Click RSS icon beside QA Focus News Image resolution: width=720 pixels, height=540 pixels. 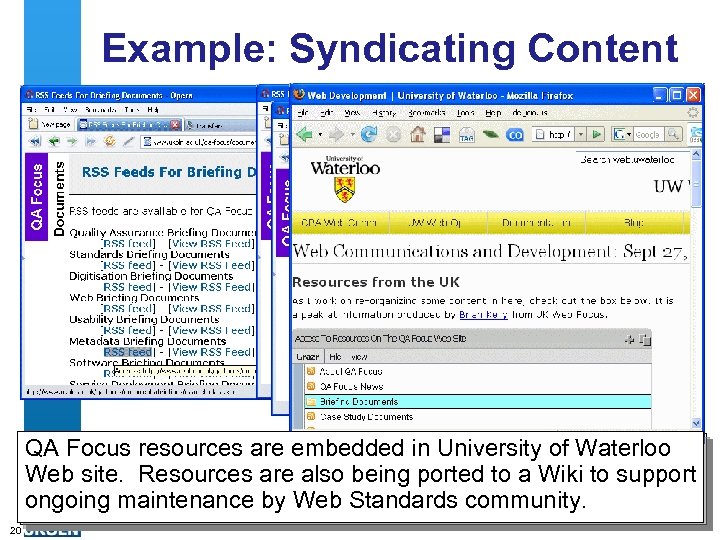click(x=311, y=386)
